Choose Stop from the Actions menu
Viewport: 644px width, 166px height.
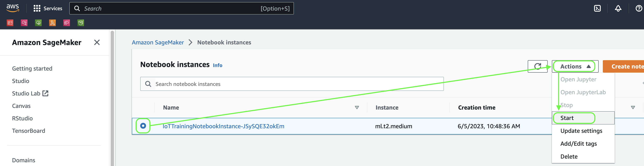tap(566, 105)
